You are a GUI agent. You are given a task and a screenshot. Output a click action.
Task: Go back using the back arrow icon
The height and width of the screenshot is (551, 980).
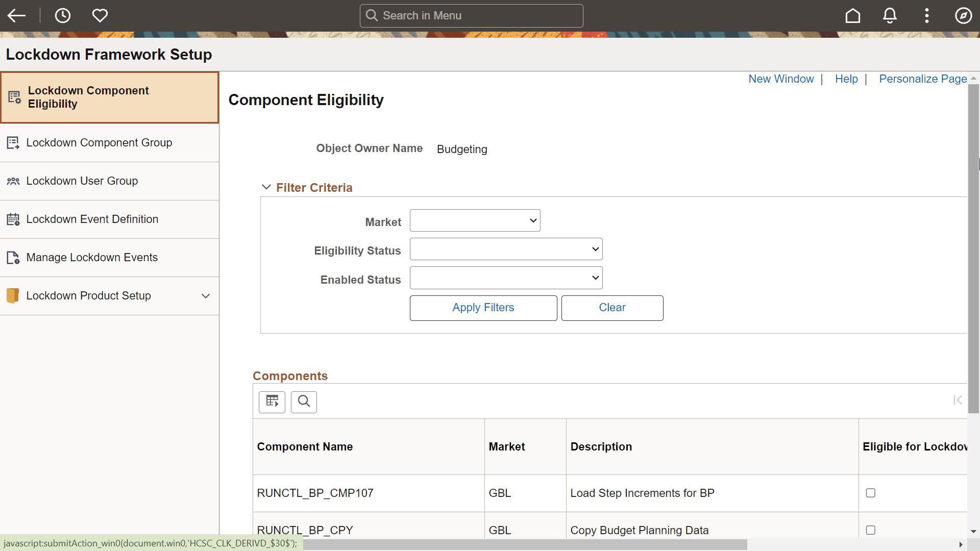coord(16,15)
